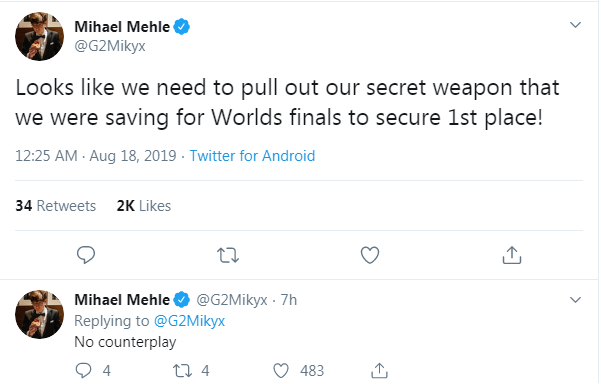Image resolution: width=601 pixels, height=384 pixels.
Task: Expand the reply tweet's chevron menu
Action: coord(575,300)
